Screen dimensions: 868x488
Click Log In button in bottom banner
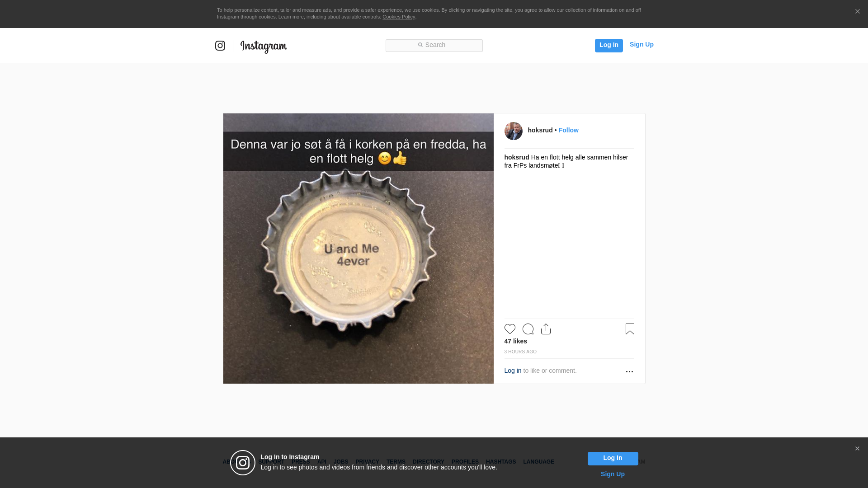613,459
